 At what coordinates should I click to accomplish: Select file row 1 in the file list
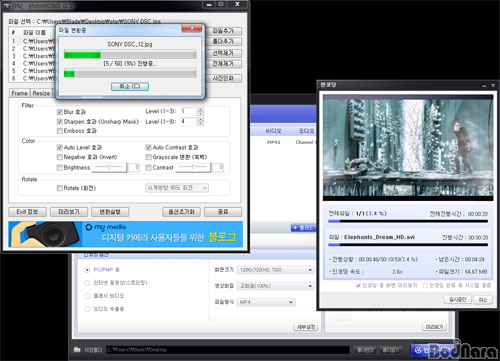pyautogui.click(x=32, y=41)
